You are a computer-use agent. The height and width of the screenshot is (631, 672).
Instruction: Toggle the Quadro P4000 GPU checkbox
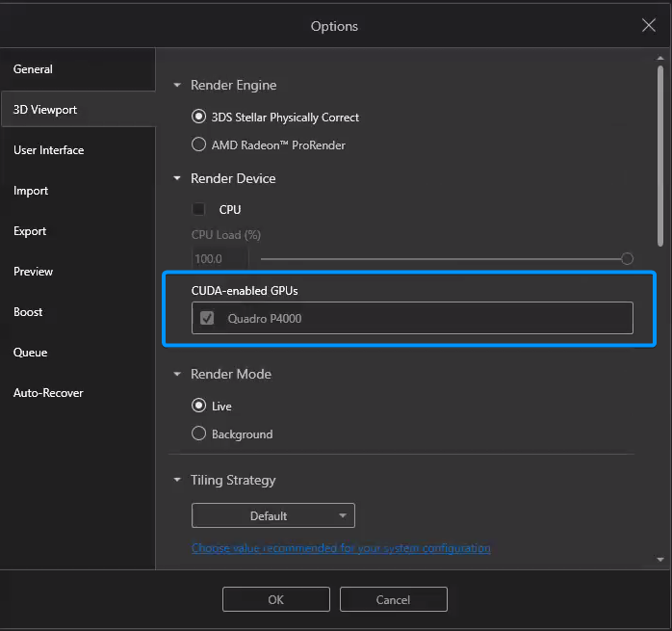(207, 318)
